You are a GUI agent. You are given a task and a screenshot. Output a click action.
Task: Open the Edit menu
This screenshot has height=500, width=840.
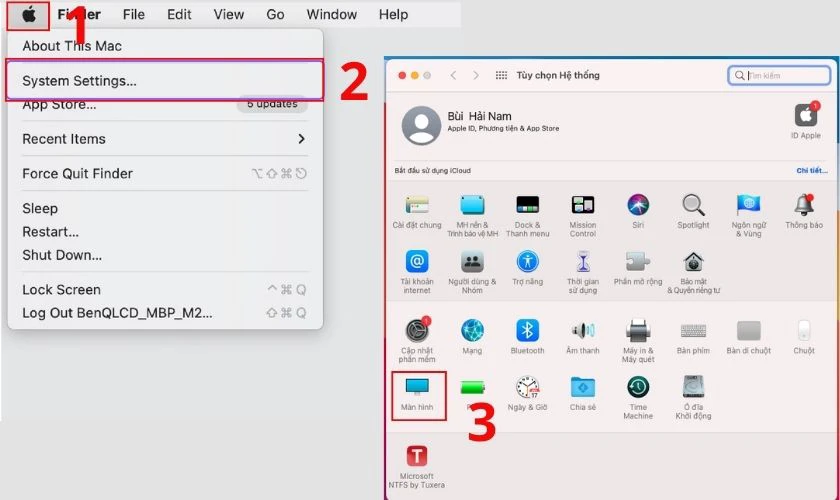coord(179,14)
